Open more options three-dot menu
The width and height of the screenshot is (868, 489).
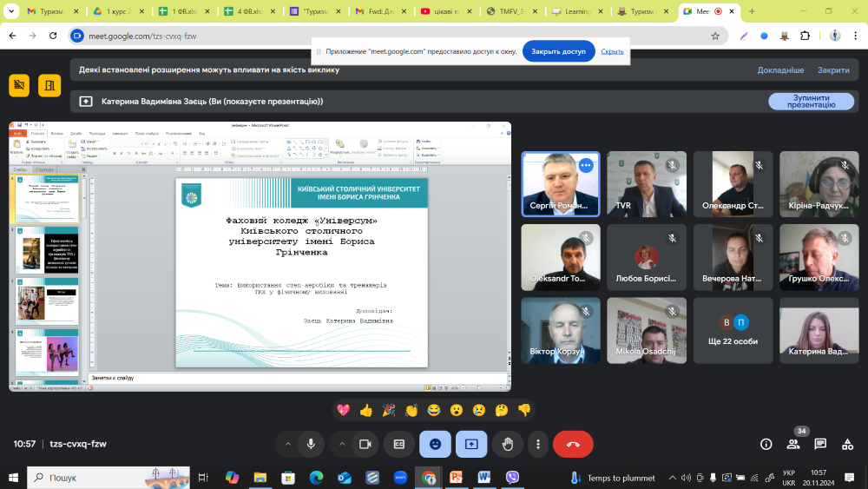(537, 444)
